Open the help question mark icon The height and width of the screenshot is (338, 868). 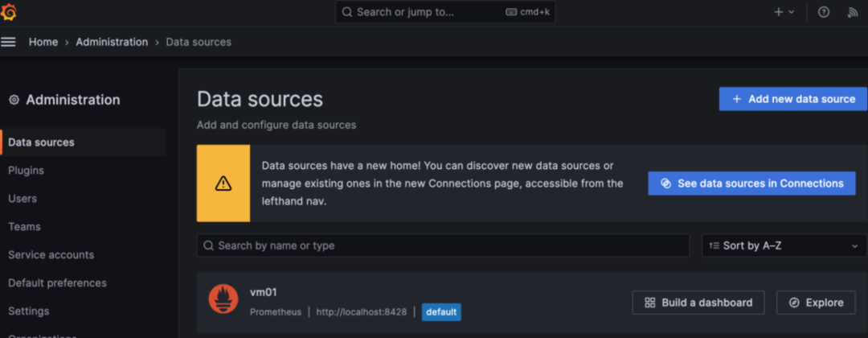[x=824, y=12]
